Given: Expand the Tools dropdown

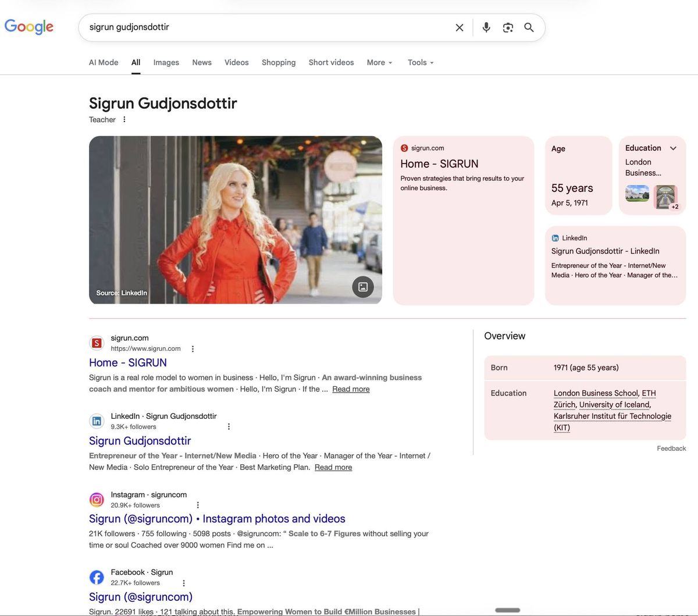Looking at the screenshot, I should point(421,62).
